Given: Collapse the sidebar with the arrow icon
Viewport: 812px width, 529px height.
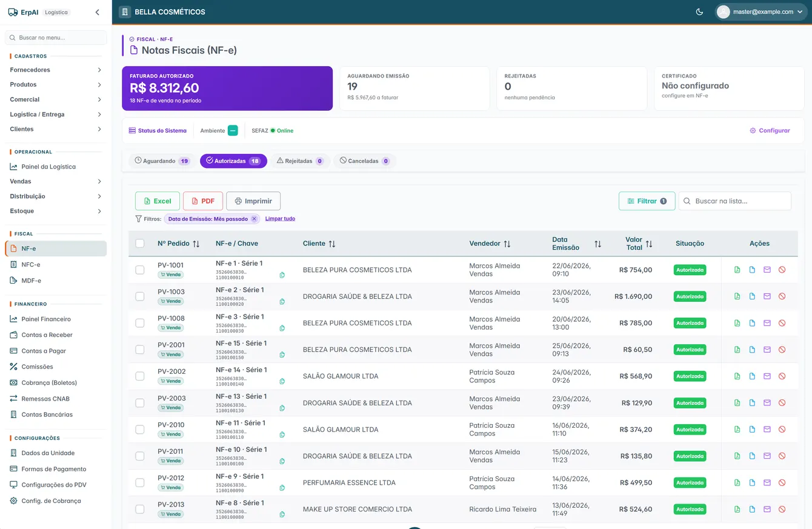Looking at the screenshot, I should click(x=98, y=12).
